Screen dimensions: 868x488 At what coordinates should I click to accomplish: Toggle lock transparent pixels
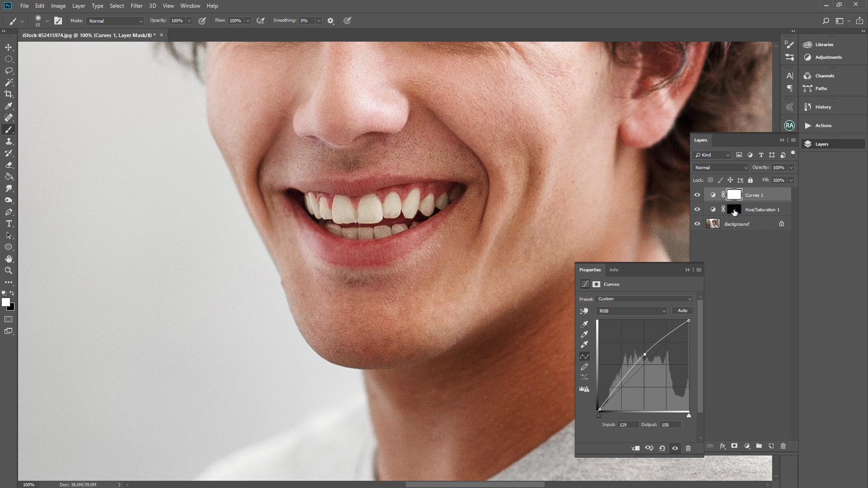(711, 180)
